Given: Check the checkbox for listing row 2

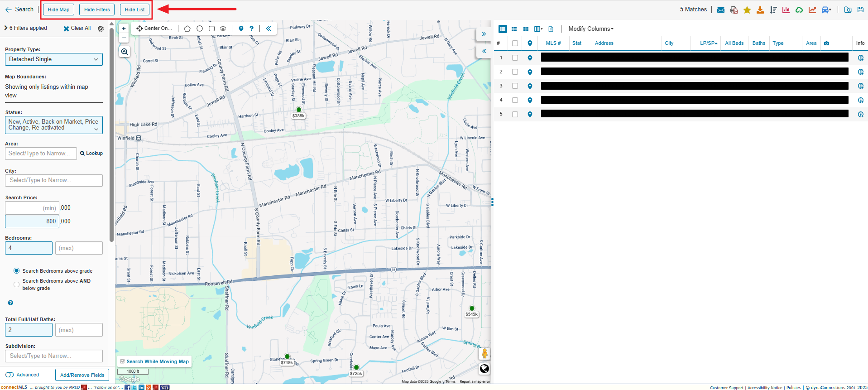Looking at the screenshot, I should [x=515, y=72].
